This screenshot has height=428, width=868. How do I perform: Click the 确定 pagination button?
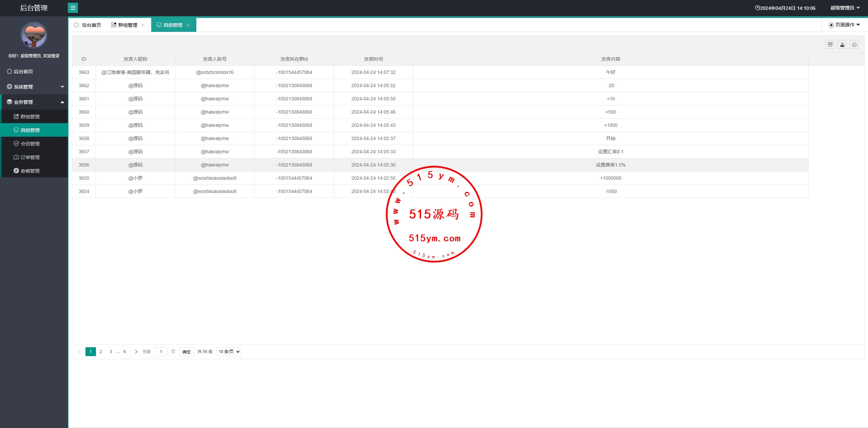tap(186, 352)
